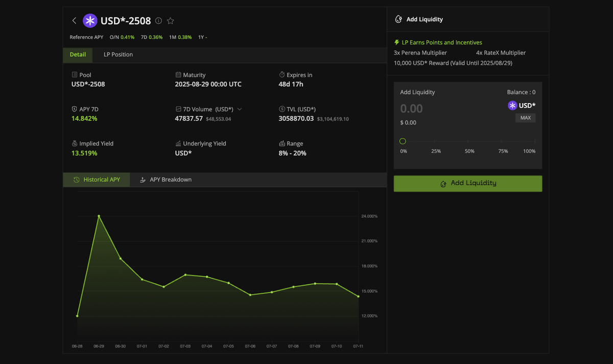Switch to the Detail tab
613x364 pixels.
[78, 55]
